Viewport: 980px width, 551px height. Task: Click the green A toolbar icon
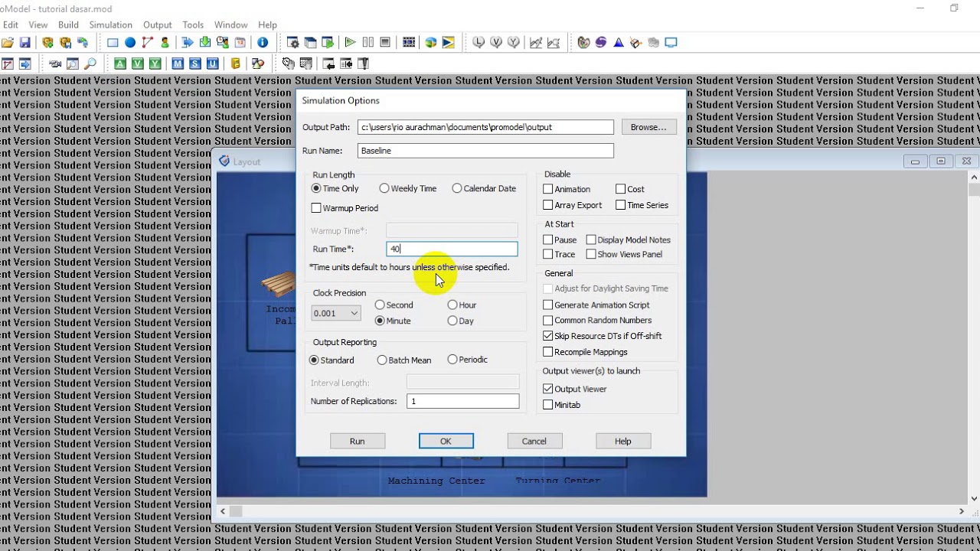pos(120,64)
